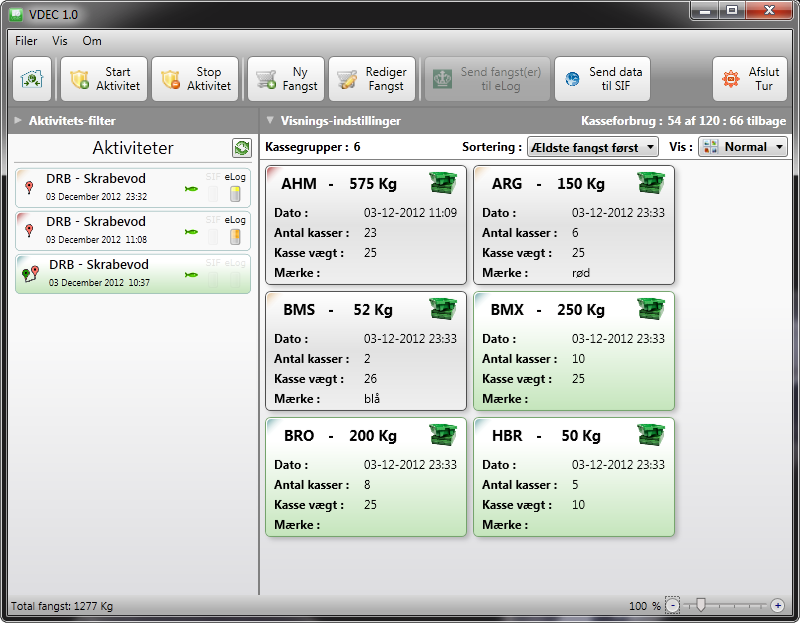Open the Om menu
This screenshot has width=800, height=623.
pos(92,41)
